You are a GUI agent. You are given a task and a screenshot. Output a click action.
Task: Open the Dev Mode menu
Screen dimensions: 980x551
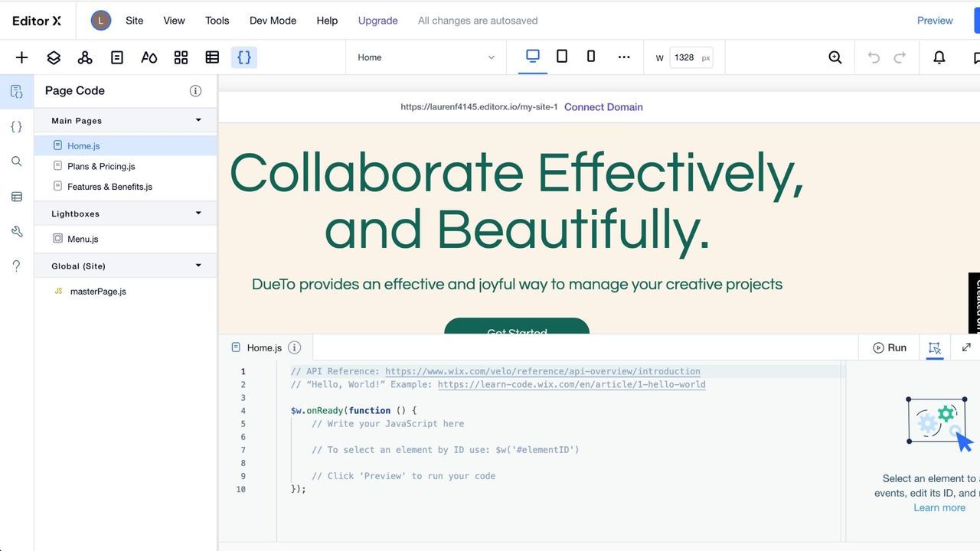(273, 21)
